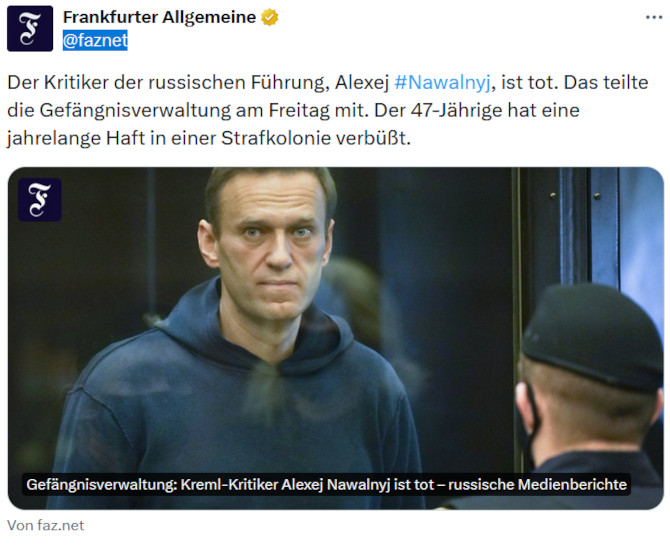Click the word Freitag in the post
The height and width of the screenshot is (547, 670).
(x=299, y=111)
